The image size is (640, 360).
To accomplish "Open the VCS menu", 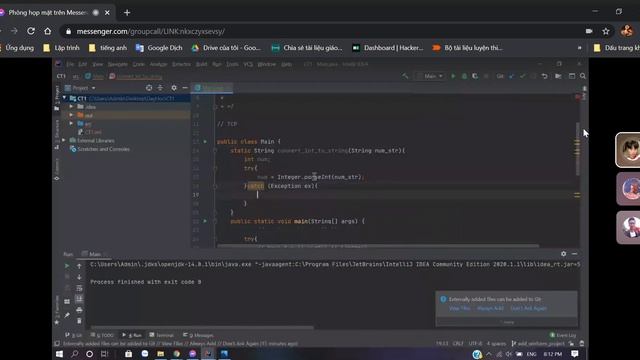I will coord(248,64).
